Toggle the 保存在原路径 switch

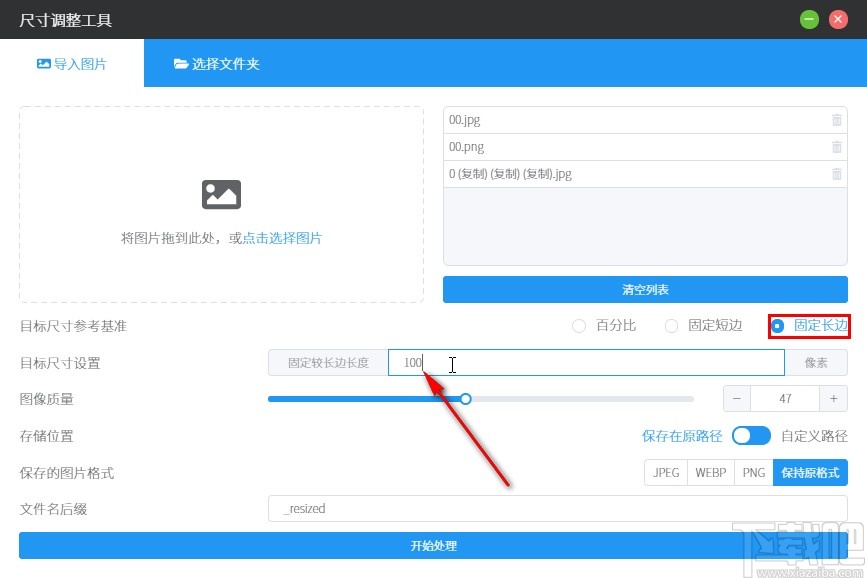tap(751, 436)
